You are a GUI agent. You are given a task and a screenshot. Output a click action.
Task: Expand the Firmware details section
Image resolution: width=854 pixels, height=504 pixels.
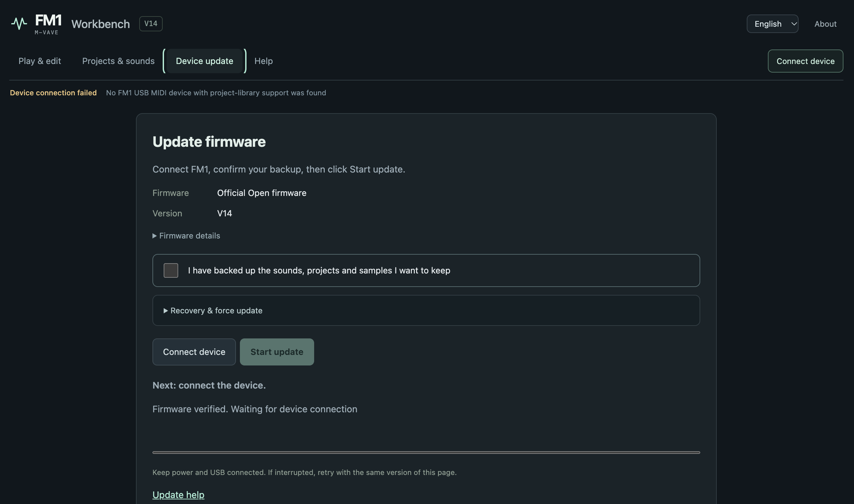click(186, 236)
